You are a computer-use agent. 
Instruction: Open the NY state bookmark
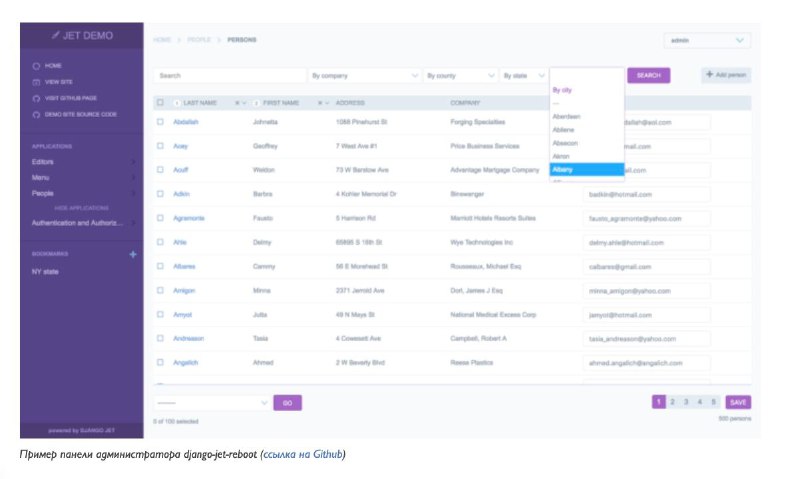click(45, 272)
